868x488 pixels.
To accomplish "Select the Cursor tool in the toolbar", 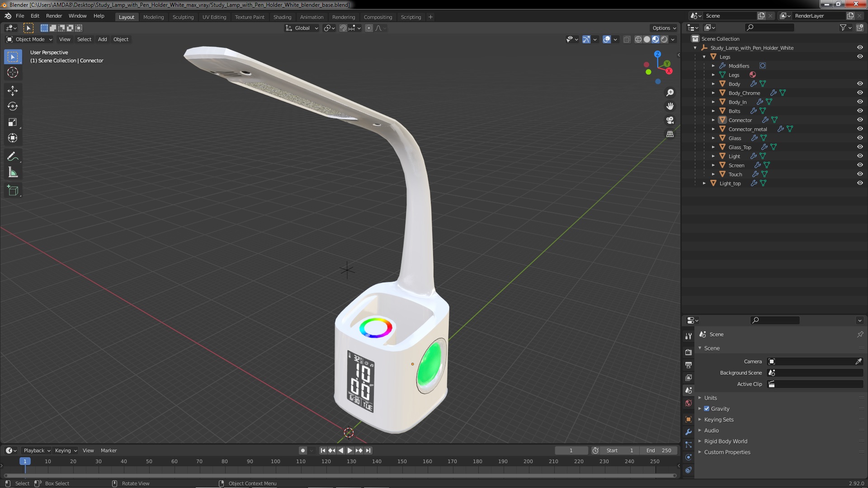I will (x=13, y=72).
